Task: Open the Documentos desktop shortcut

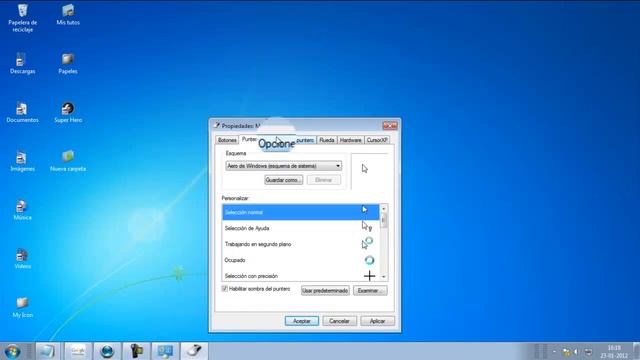Action: pos(22,112)
